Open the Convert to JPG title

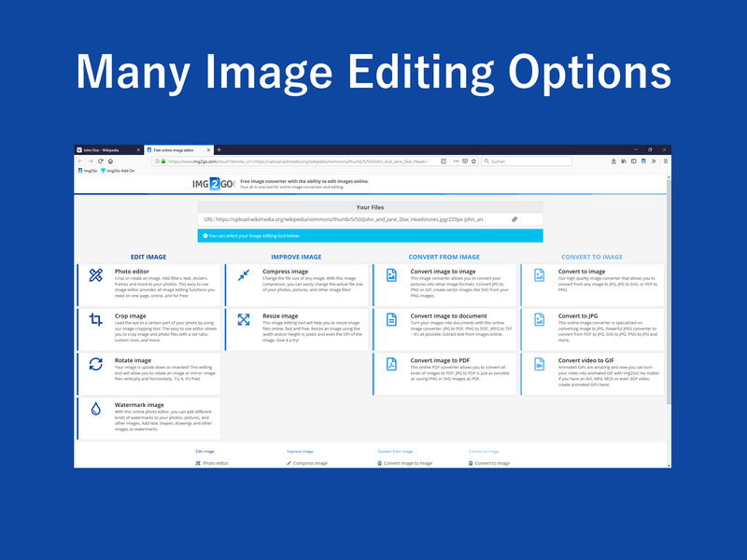pyautogui.click(x=578, y=316)
